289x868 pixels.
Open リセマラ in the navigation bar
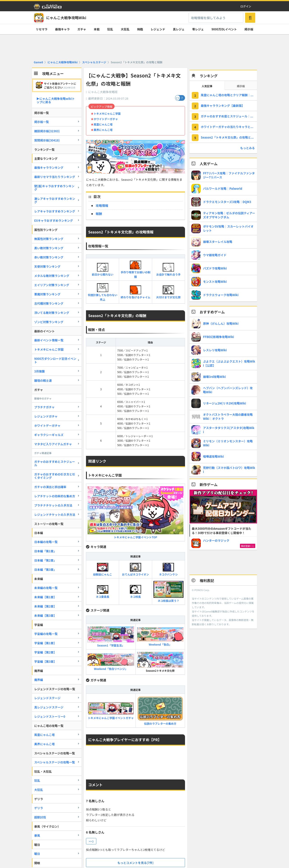(42, 29)
